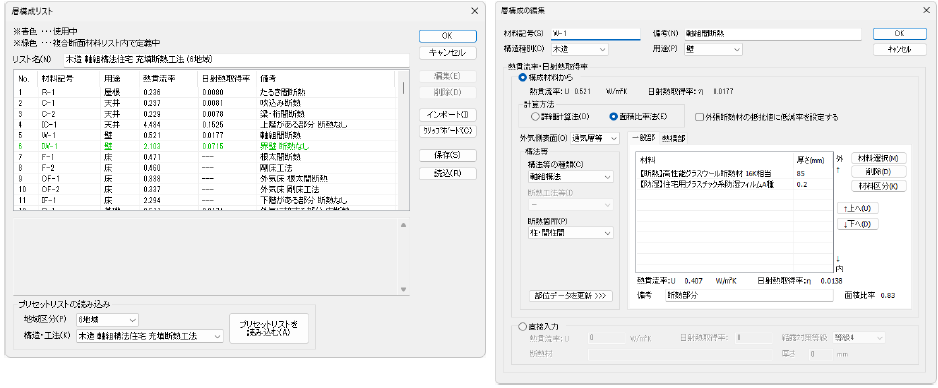Click 削除(D) next to the materials table

click(878, 172)
